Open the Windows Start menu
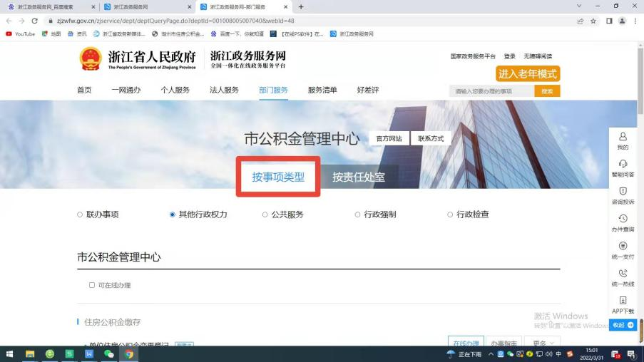This screenshot has width=644, height=362. pyautogui.click(x=9, y=353)
